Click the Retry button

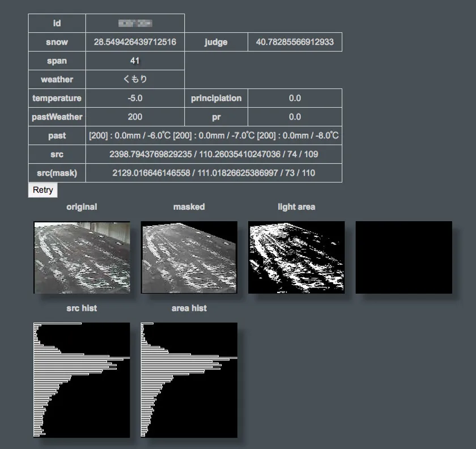click(x=42, y=190)
